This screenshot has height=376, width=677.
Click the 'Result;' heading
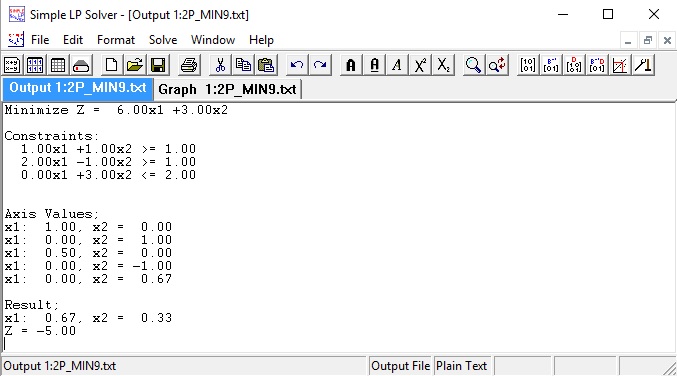32,305
